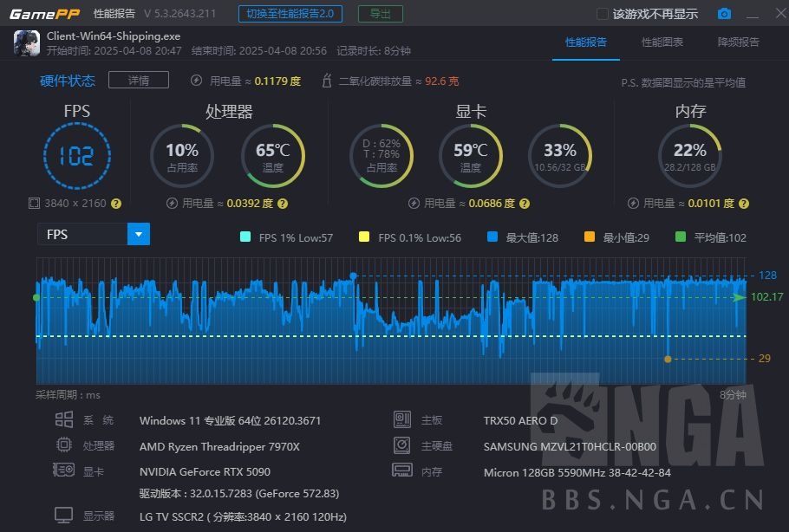
Task: Click the 导出 export button
Action: pyautogui.click(x=379, y=14)
